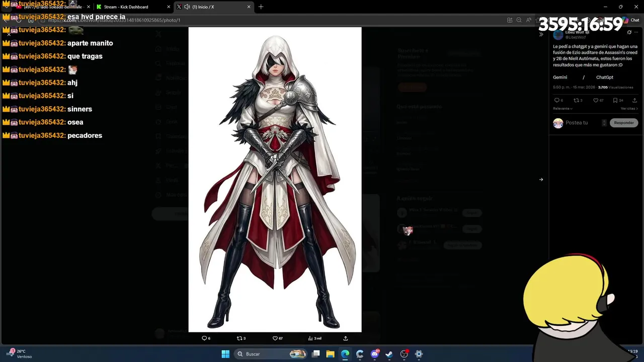This screenshot has height=362, width=644.
Task: Click the Buscar taskbar search box
Action: coord(272,354)
